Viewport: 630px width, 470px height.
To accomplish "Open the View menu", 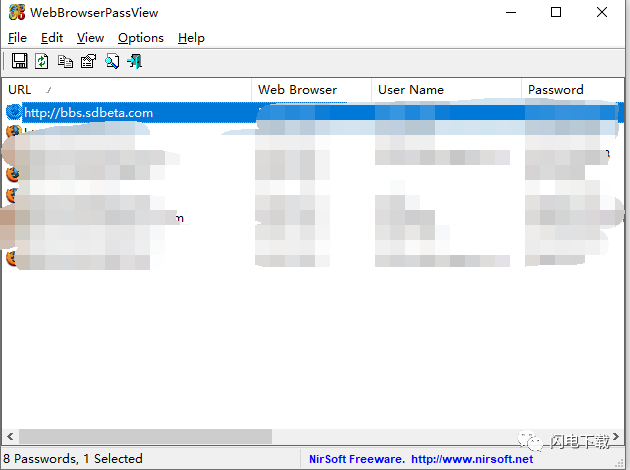I will tap(90, 38).
